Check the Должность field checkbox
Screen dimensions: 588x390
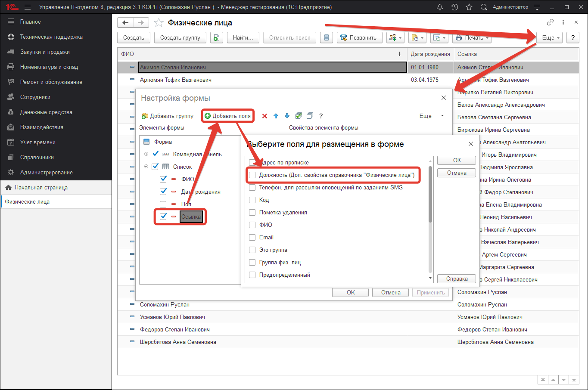point(252,175)
